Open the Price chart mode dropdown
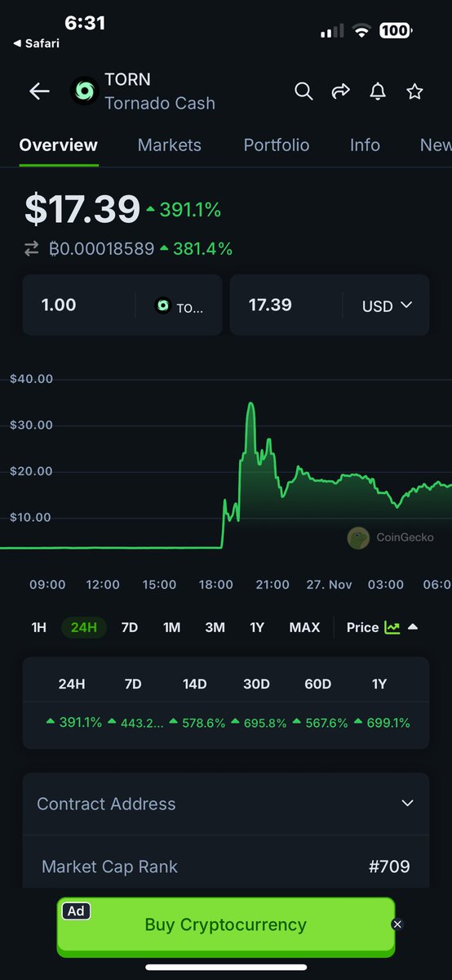 coord(382,627)
